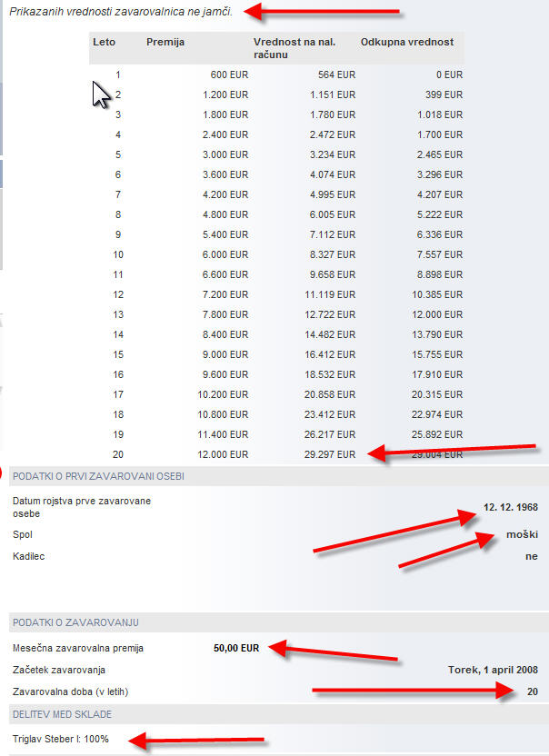549x756 pixels.
Task: Select the 14.482 EUR account value
Action: (330, 335)
